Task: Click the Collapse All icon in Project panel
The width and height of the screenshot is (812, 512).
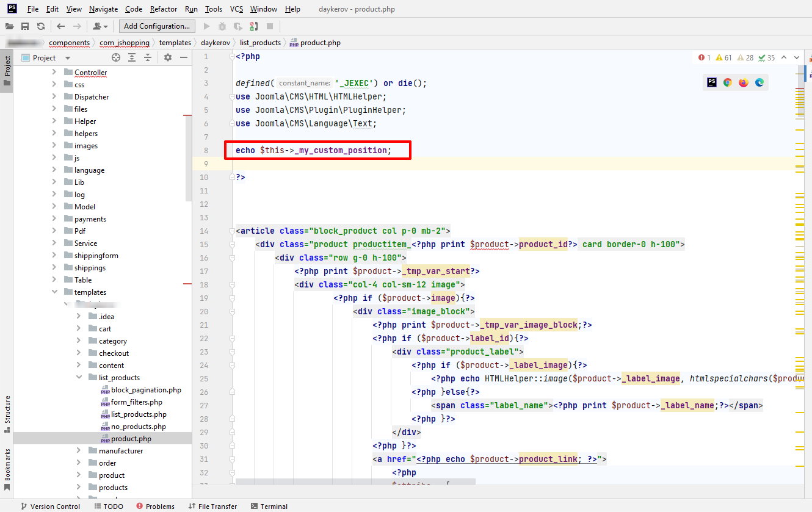Action: [x=148, y=57]
